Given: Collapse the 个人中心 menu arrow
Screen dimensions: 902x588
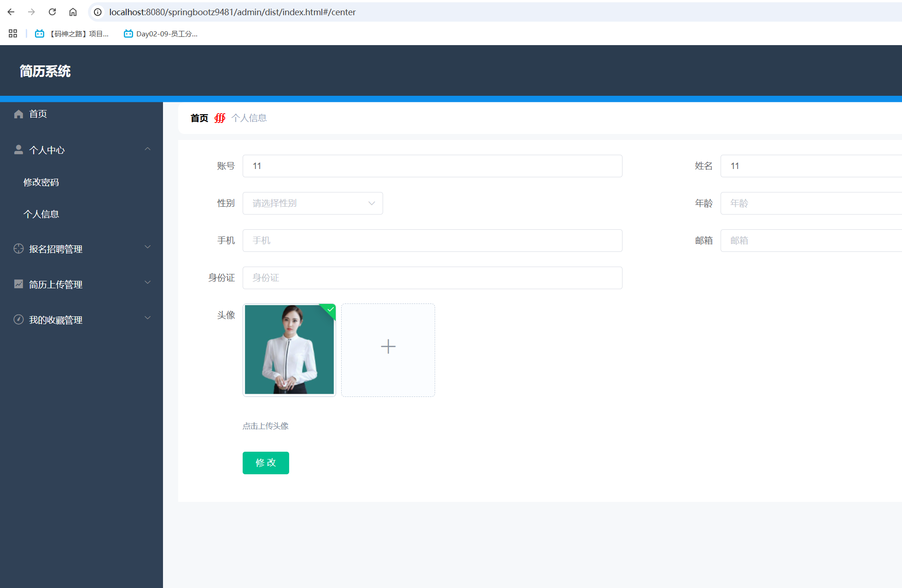Looking at the screenshot, I should (x=147, y=149).
